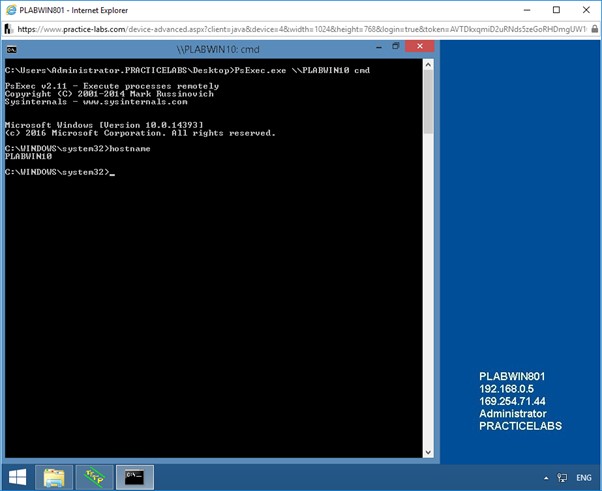Maximize the Internet Explorer window
602x491 pixels.
pyautogui.click(x=556, y=10)
